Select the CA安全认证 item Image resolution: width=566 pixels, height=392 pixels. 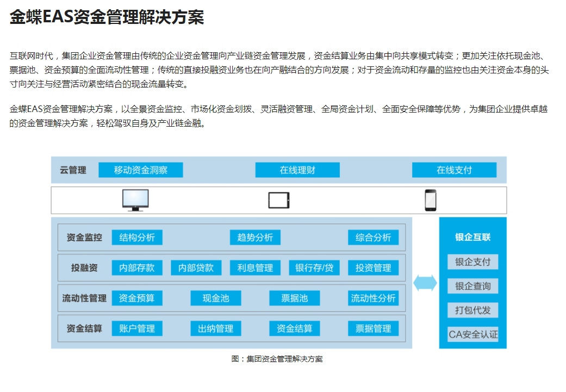[472, 334]
